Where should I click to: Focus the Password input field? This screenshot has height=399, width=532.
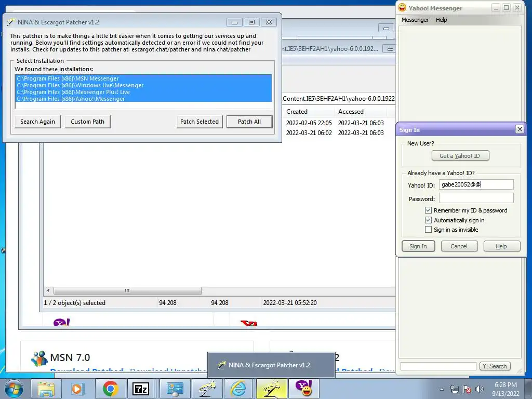click(x=476, y=198)
